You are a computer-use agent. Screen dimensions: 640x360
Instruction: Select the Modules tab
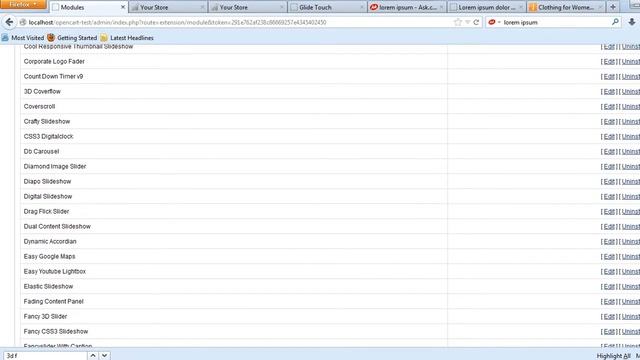pos(88,7)
